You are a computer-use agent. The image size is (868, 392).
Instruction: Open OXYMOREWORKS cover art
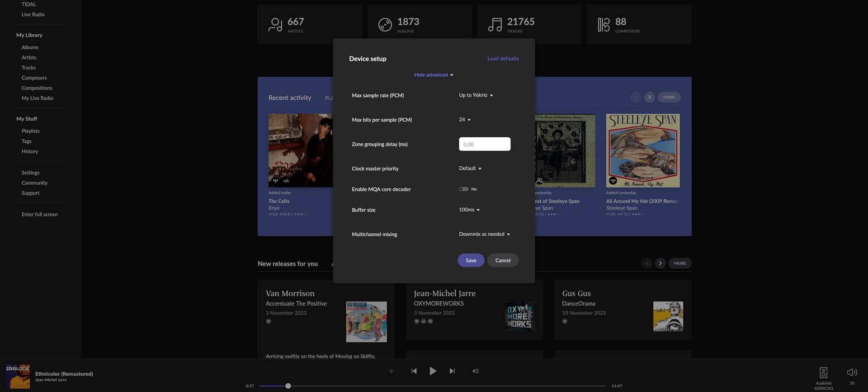pyautogui.click(x=519, y=316)
